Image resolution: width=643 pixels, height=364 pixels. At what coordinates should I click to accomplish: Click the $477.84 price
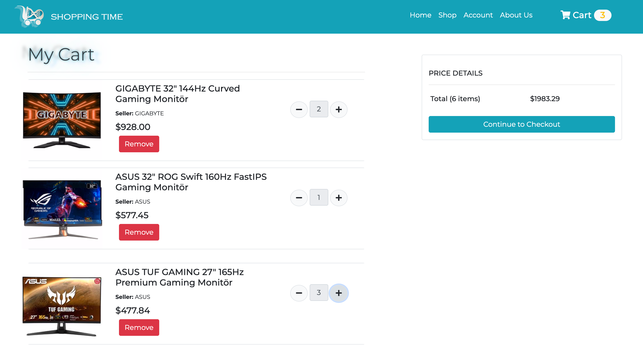133,310
